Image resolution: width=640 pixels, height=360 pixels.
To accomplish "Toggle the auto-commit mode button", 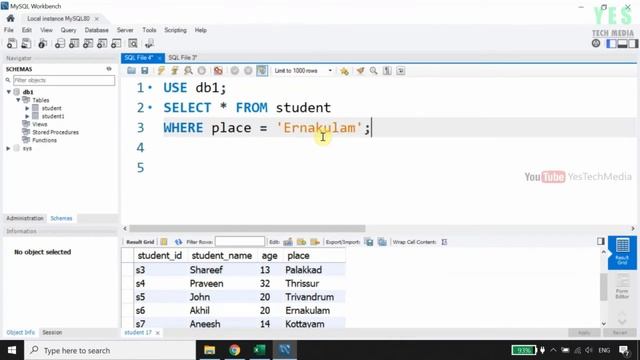I will [x=262, y=71].
